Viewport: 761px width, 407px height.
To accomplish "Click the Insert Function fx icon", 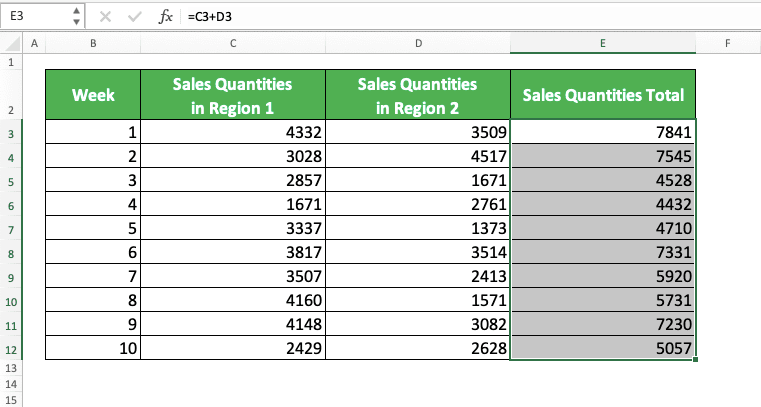I will coord(165,16).
